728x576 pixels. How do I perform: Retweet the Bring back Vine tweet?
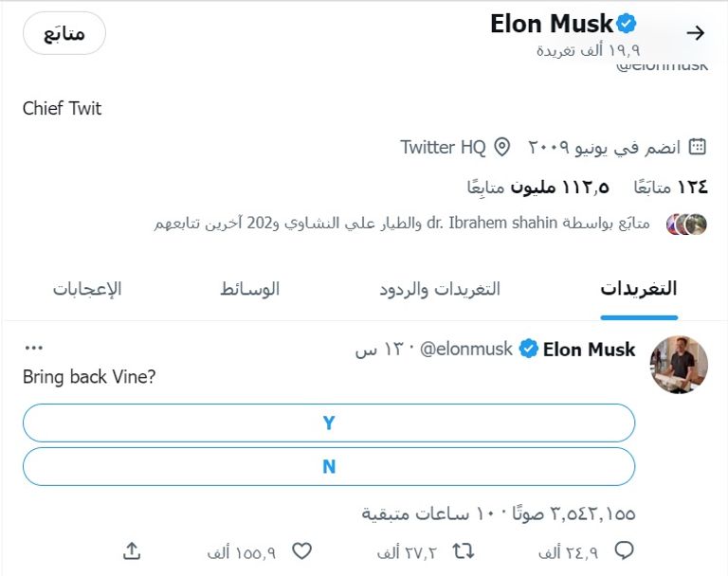[x=464, y=550]
